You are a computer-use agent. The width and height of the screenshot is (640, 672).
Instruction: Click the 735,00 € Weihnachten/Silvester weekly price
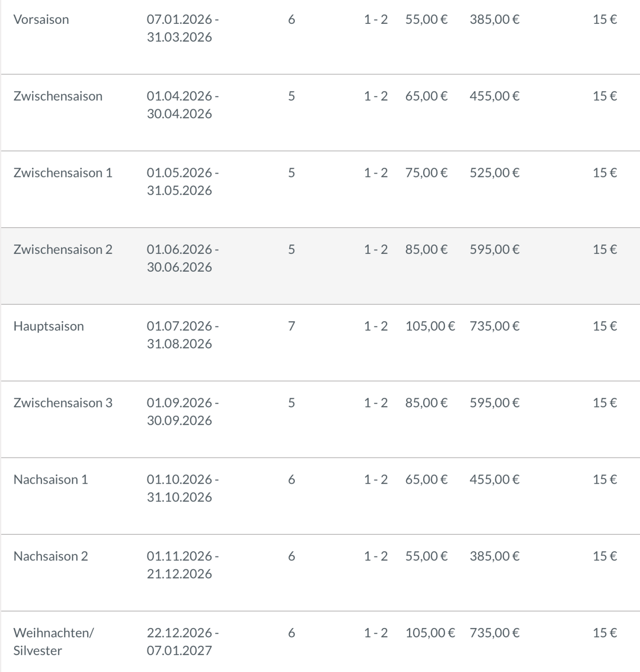494,633
